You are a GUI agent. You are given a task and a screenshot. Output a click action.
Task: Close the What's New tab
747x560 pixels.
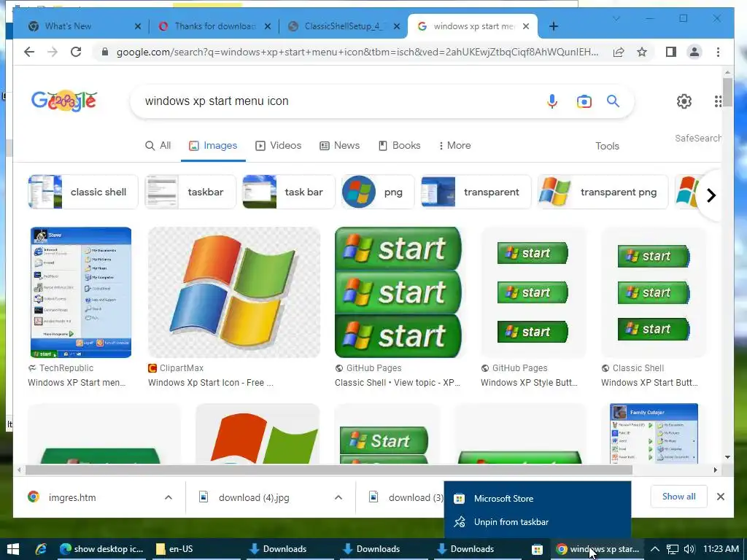[x=138, y=26]
